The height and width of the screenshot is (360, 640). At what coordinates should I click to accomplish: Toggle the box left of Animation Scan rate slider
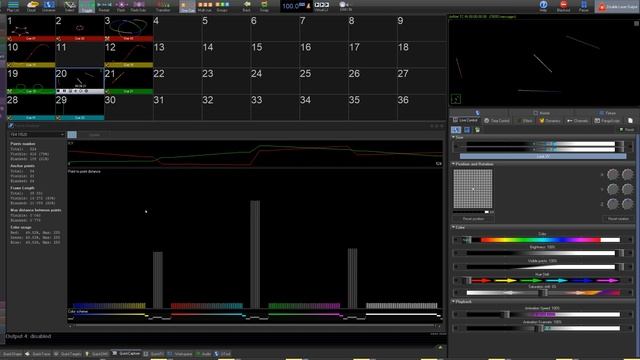[456, 328]
